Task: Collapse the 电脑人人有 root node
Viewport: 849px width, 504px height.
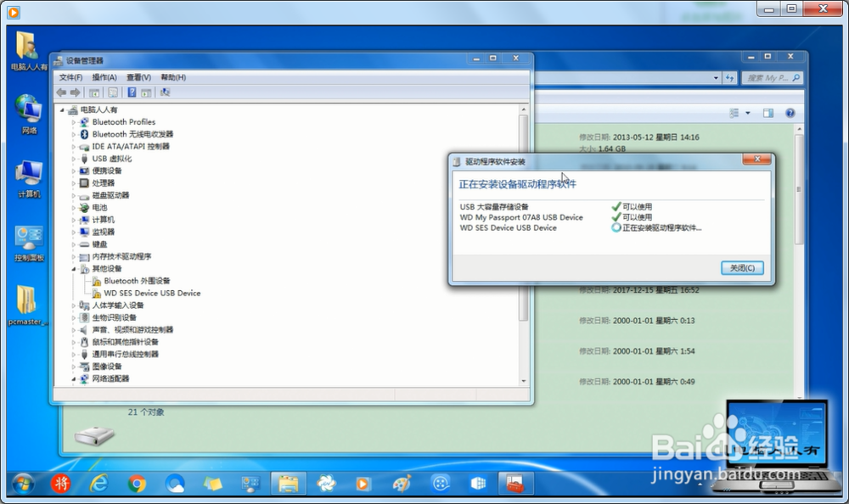Action: (x=62, y=110)
